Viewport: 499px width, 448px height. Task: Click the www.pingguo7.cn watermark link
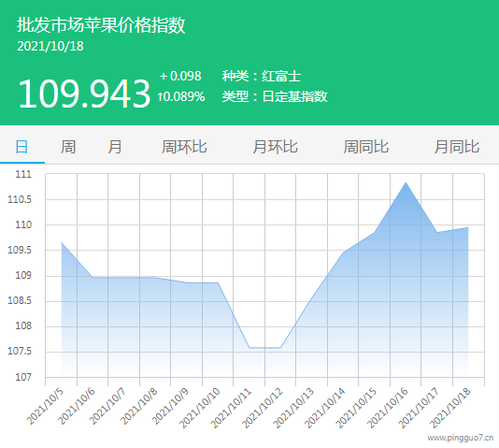460,438
